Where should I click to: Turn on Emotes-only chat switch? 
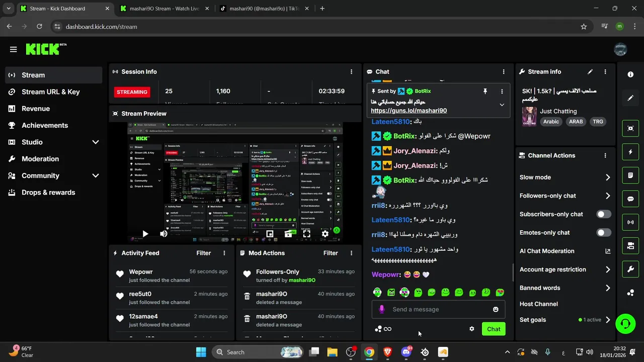tap(604, 233)
